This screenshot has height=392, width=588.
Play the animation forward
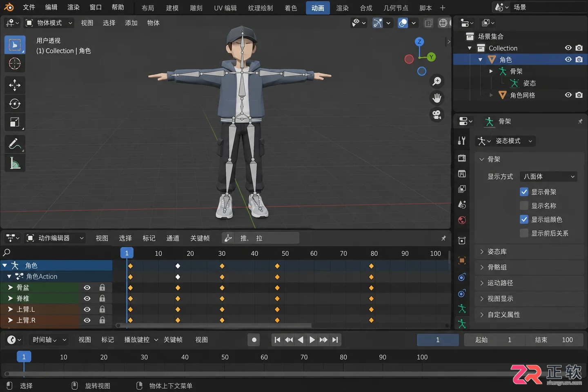point(312,340)
